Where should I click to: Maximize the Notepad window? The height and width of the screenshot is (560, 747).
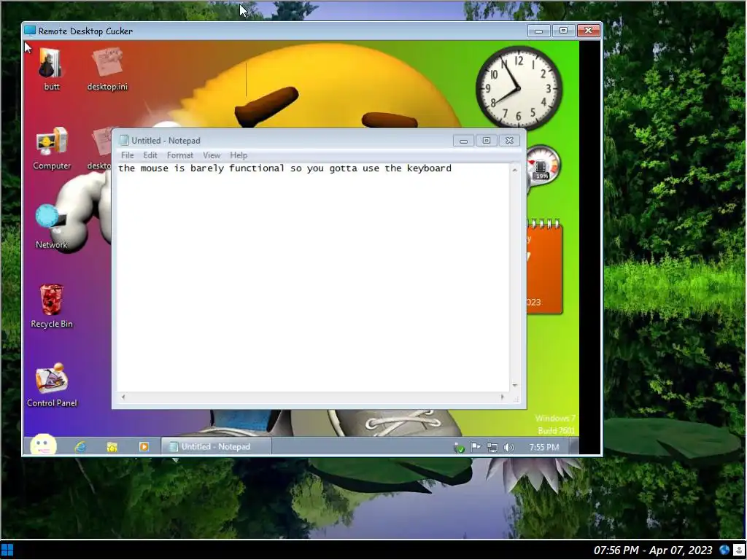click(x=487, y=141)
